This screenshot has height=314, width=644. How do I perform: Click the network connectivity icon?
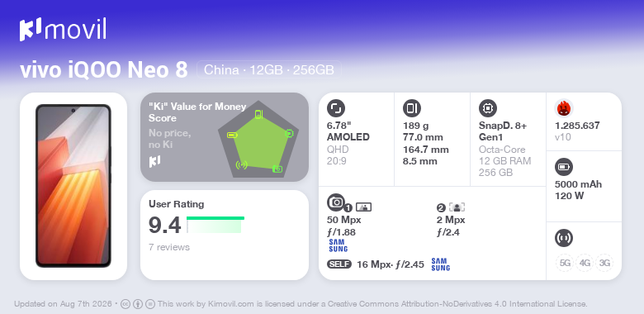(x=564, y=238)
